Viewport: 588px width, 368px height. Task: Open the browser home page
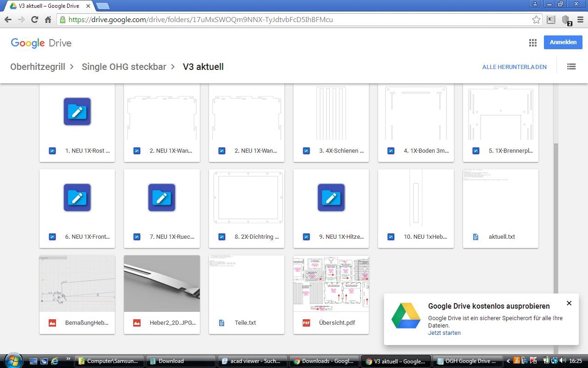click(x=48, y=20)
